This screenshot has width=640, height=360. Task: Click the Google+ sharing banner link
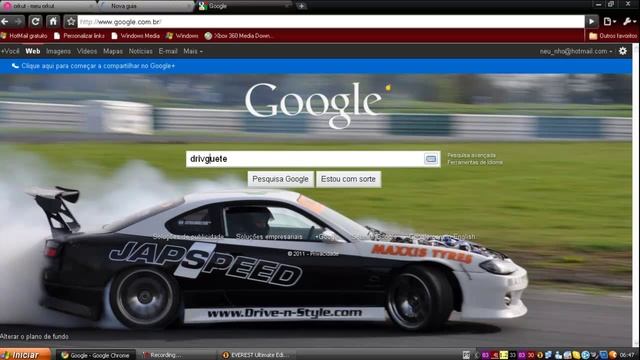coord(98,66)
